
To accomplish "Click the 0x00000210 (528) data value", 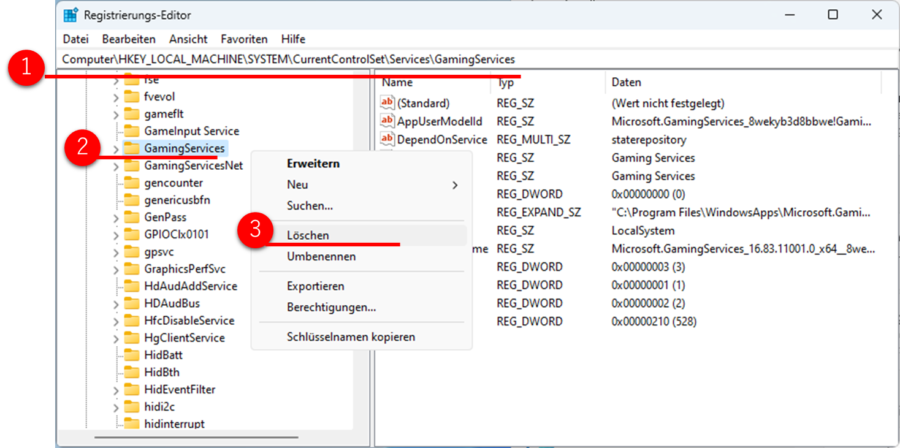I will coord(654,321).
